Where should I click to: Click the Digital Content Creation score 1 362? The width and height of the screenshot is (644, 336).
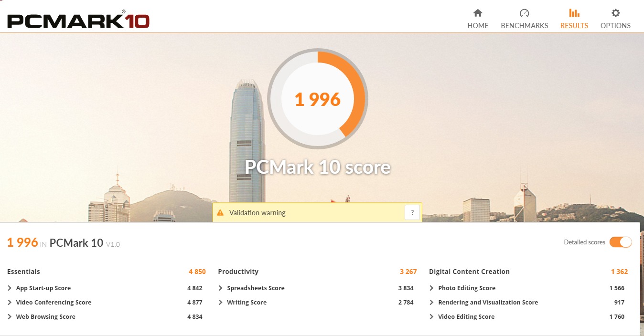[620, 272]
